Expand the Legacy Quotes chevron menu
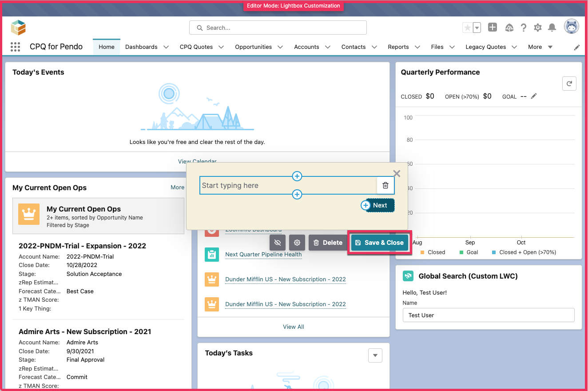This screenshot has height=391, width=588. click(515, 47)
